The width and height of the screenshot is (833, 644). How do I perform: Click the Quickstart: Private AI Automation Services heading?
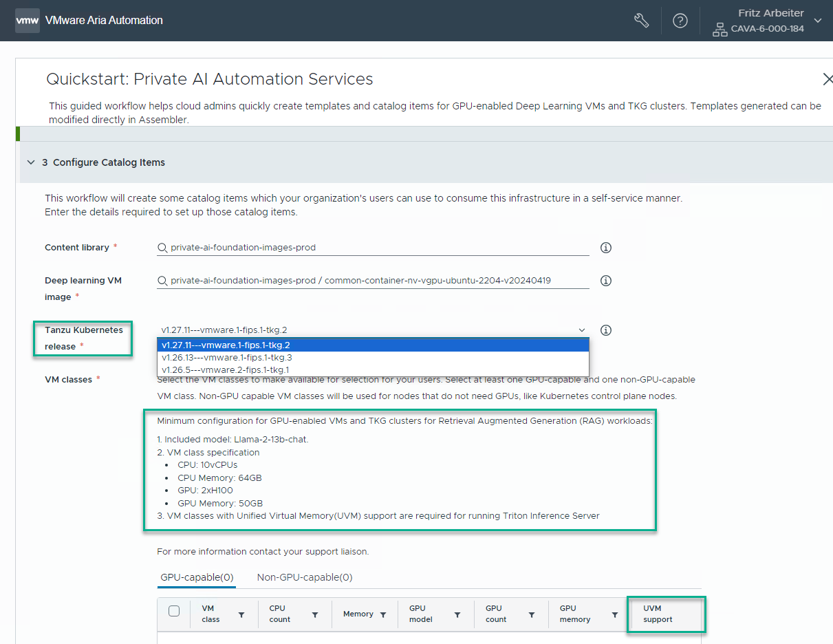click(x=210, y=79)
